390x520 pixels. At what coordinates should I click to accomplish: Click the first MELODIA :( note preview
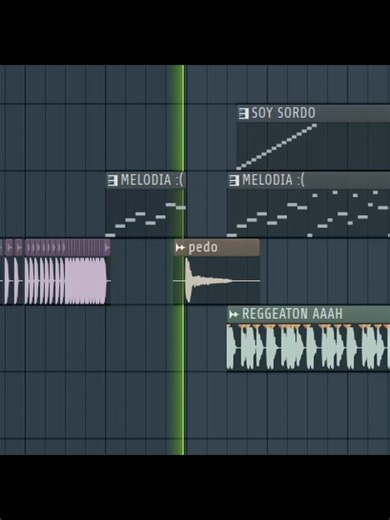[x=145, y=213]
